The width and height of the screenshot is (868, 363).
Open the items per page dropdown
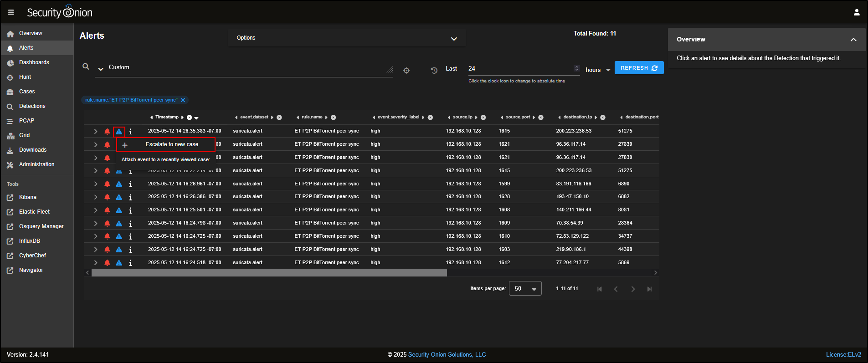pos(525,289)
